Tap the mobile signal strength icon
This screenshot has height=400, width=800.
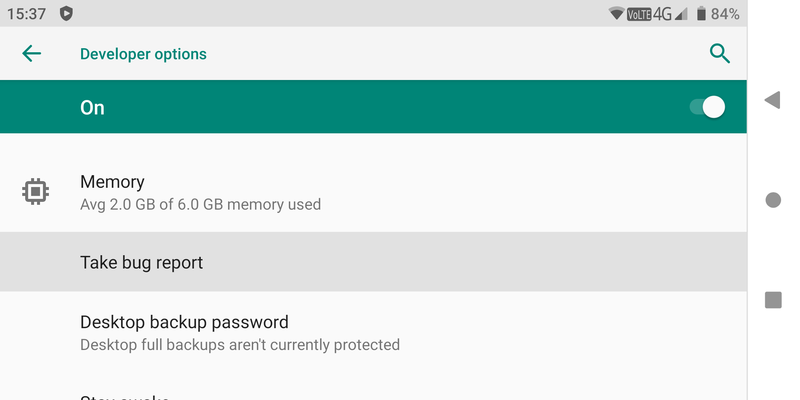(681, 14)
